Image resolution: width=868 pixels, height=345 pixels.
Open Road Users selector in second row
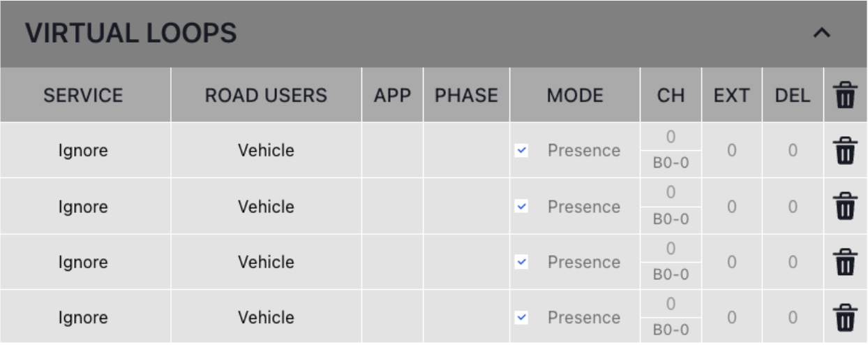(x=266, y=207)
